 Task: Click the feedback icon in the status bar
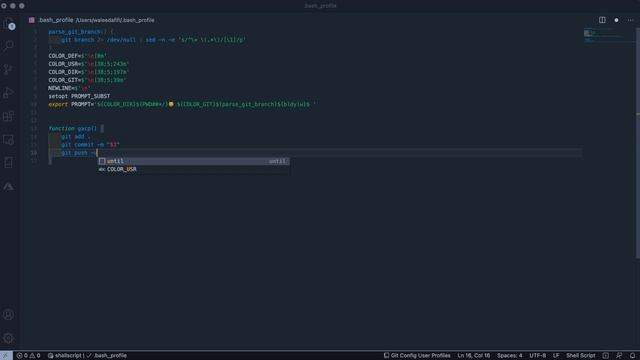[619, 356]
